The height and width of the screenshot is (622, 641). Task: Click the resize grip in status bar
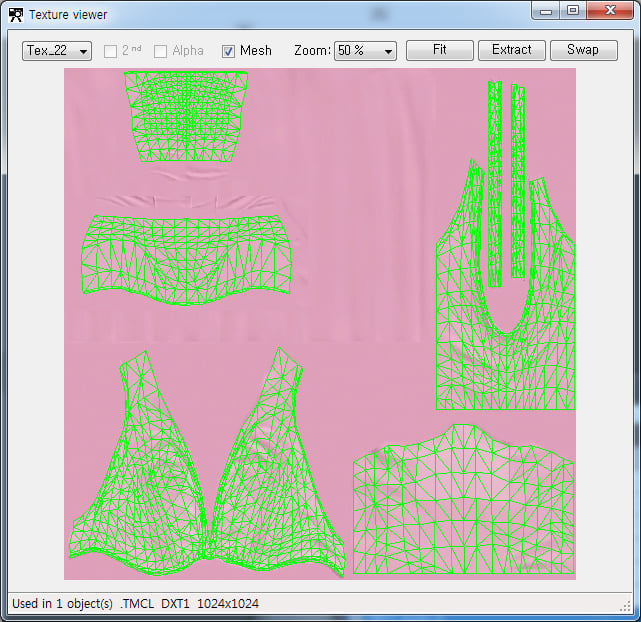click(x=625, y=606)
